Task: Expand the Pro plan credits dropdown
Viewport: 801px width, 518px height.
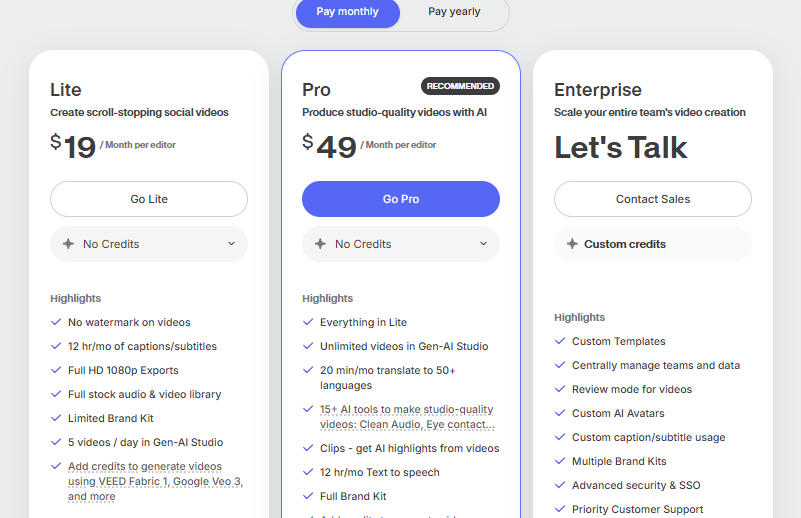Action: tap(401, 244)
